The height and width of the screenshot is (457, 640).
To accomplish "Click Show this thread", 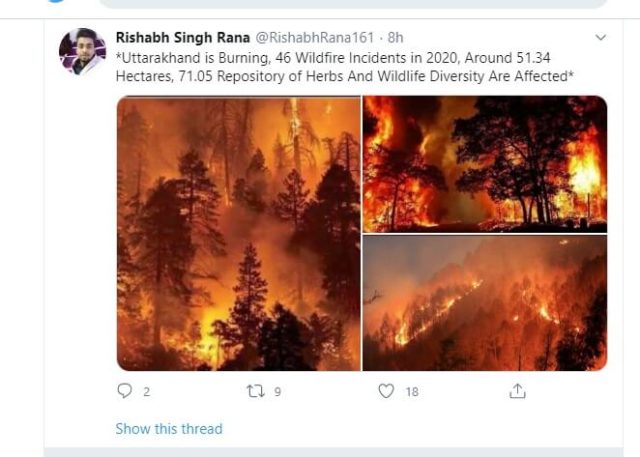I will pyautogui.click(x=168, y=429).
